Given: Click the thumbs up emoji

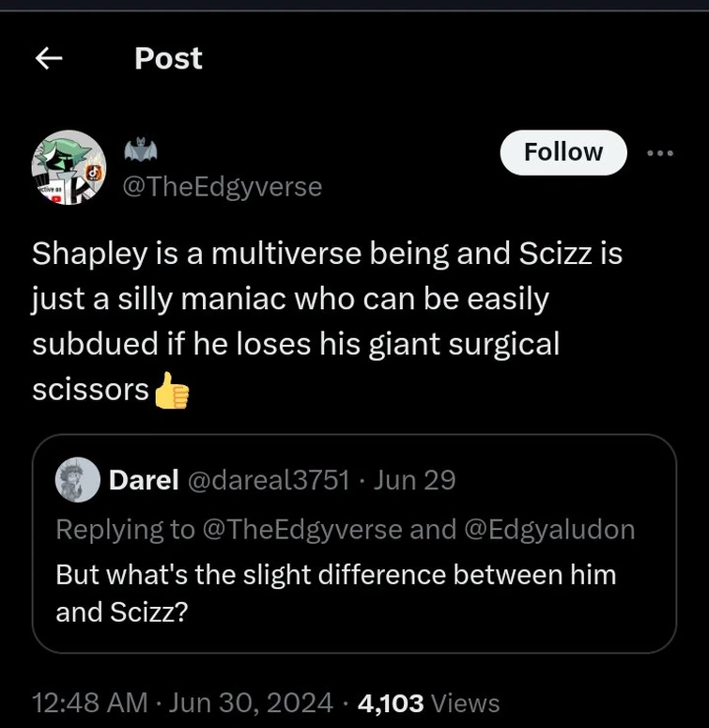Looking at the screenshot, I should [171, 391].
